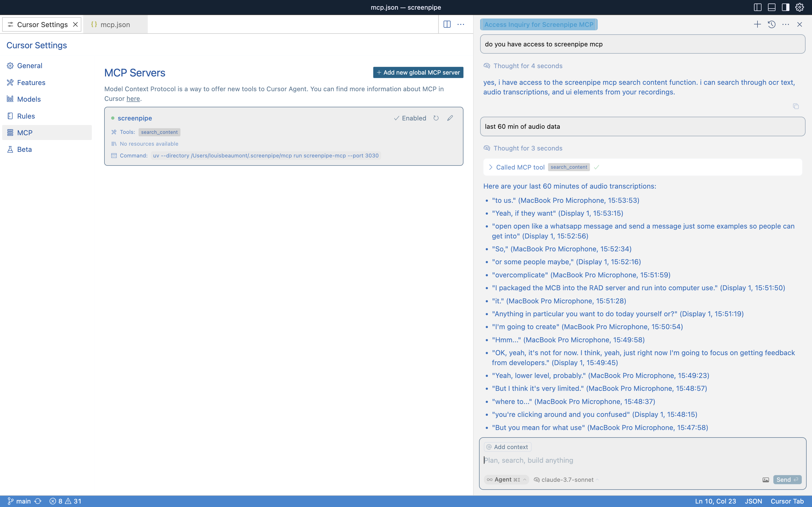Viewport: 812px width, 507px height.
Task: Start a new chat with the plus icon
Action: pyautogui.click(x=757, y=24)
